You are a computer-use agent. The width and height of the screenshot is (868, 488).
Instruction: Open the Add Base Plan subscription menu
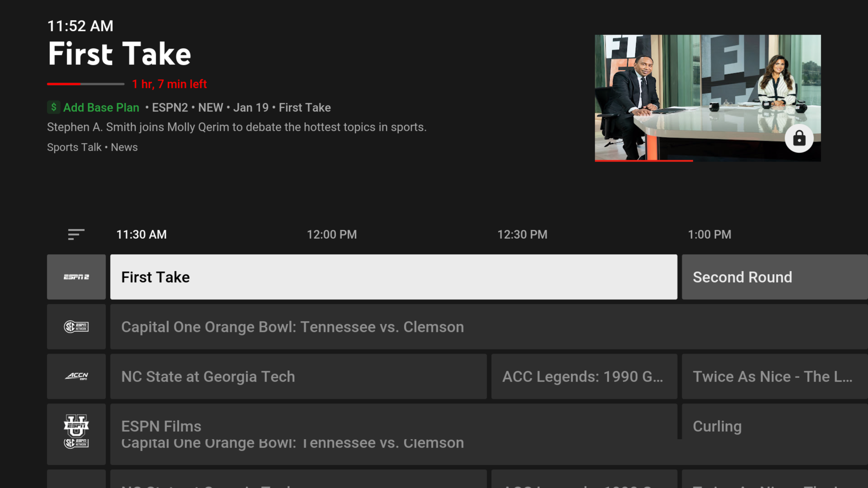point(92,107)
